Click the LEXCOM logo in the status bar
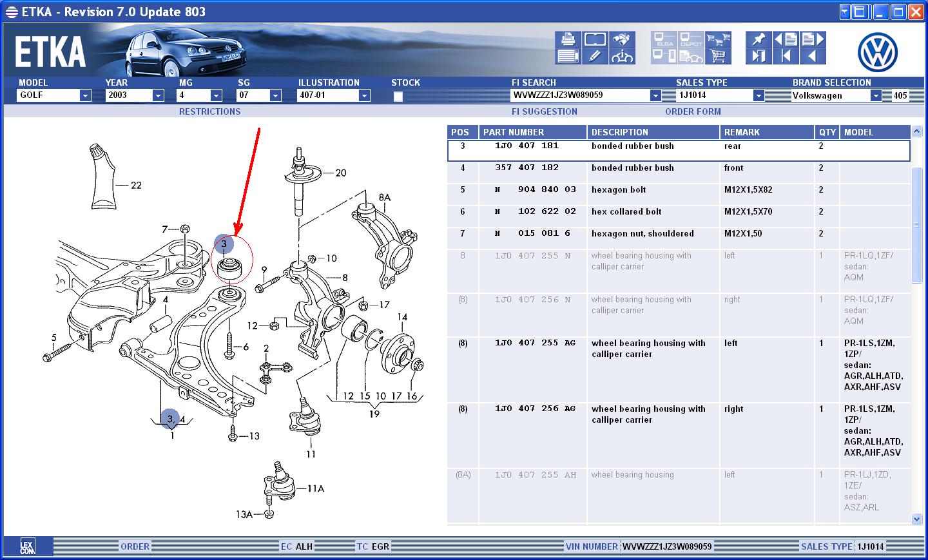928x560 pixels. (27, 546)
